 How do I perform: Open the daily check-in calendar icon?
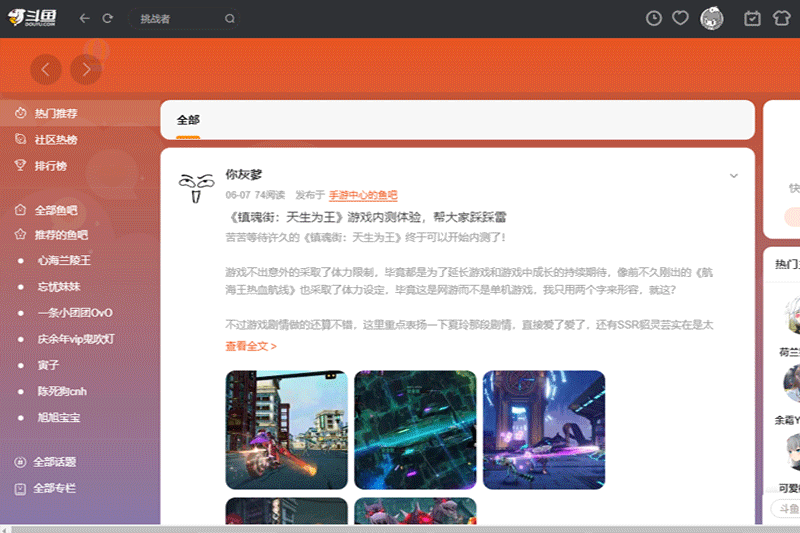753,18
